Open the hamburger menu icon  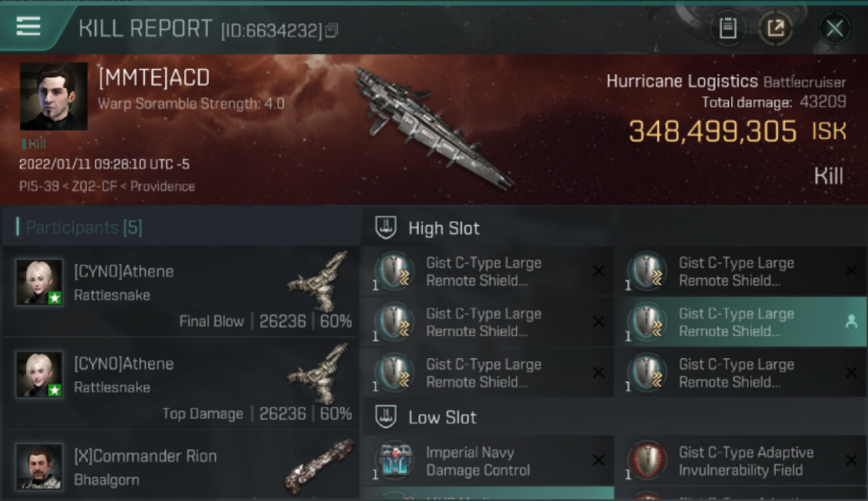29,26
